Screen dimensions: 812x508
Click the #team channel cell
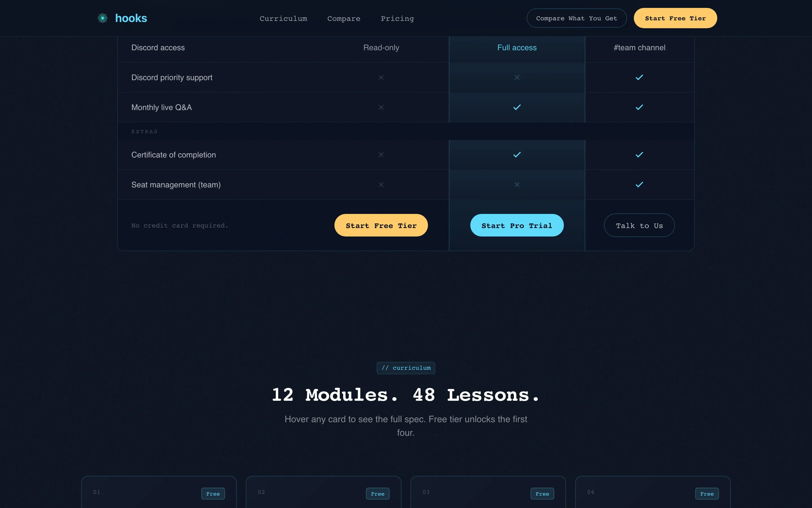(639, 48)
